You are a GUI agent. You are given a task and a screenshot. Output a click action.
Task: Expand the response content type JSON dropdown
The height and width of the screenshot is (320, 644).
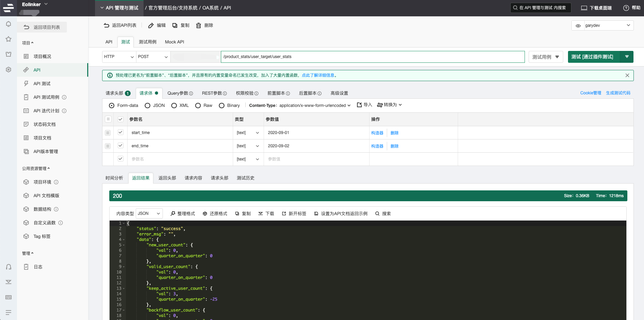[149, 213]
